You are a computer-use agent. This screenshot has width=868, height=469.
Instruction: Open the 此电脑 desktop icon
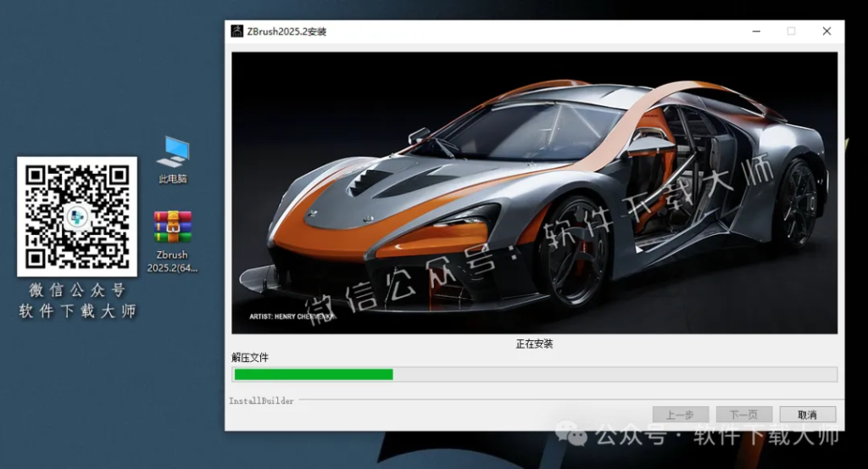click(173, 159)
